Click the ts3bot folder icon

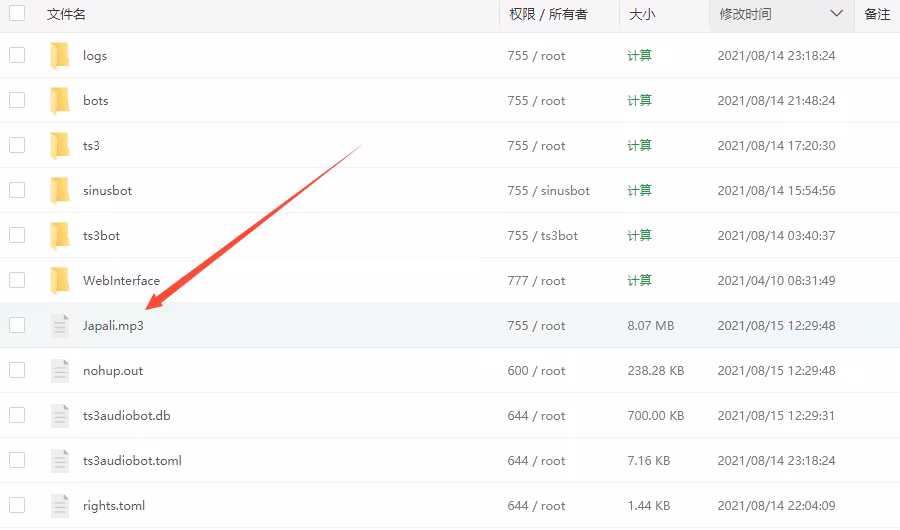pyautogui.click(x=60, y=235)
